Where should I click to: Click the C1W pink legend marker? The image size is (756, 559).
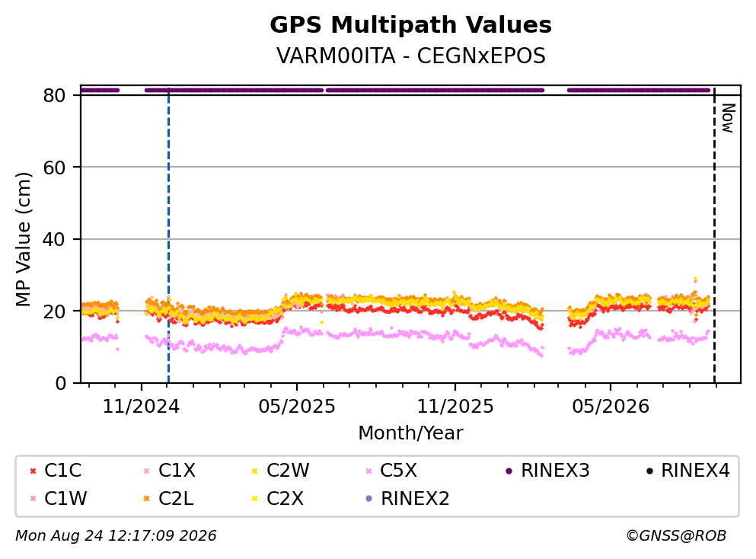point(33,499)
